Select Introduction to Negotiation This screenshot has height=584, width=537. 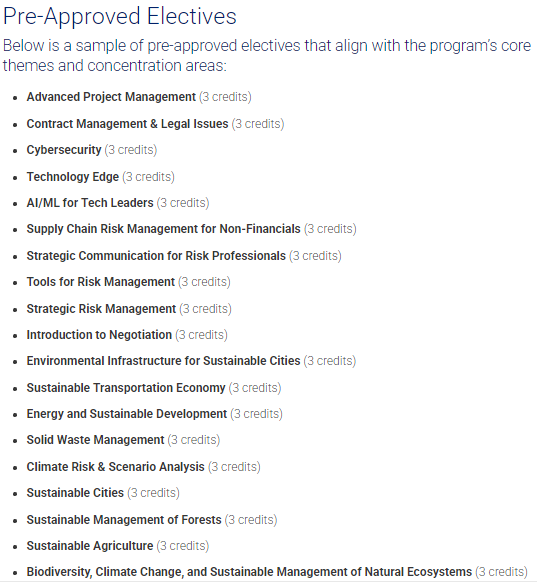pyautogui.click(x=99, y=335)
